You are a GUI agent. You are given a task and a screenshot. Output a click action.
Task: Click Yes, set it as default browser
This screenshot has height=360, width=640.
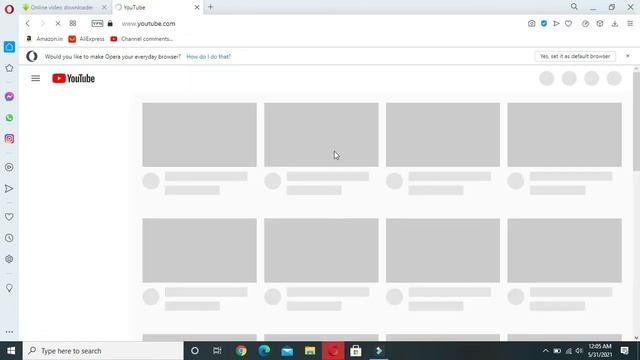pos(575,56)
